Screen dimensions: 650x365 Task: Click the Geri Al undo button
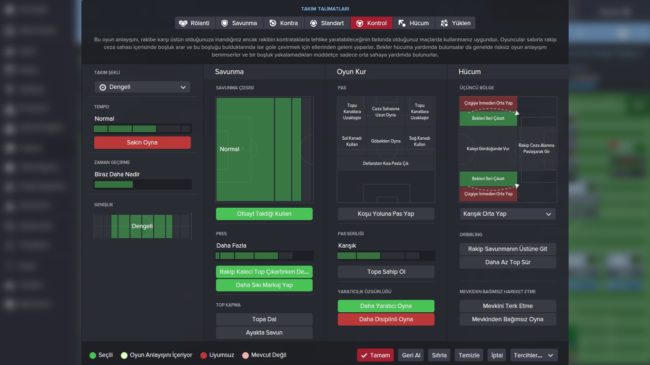[411, 355]
